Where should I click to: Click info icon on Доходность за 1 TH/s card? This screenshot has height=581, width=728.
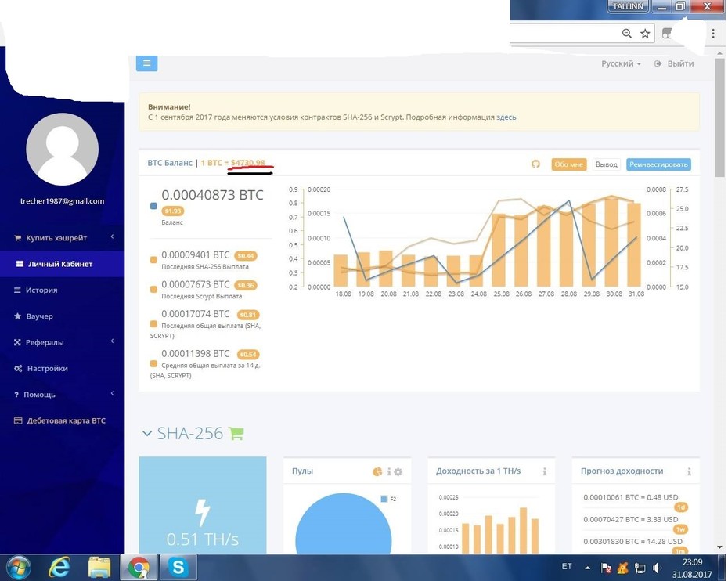pos(545,471)
